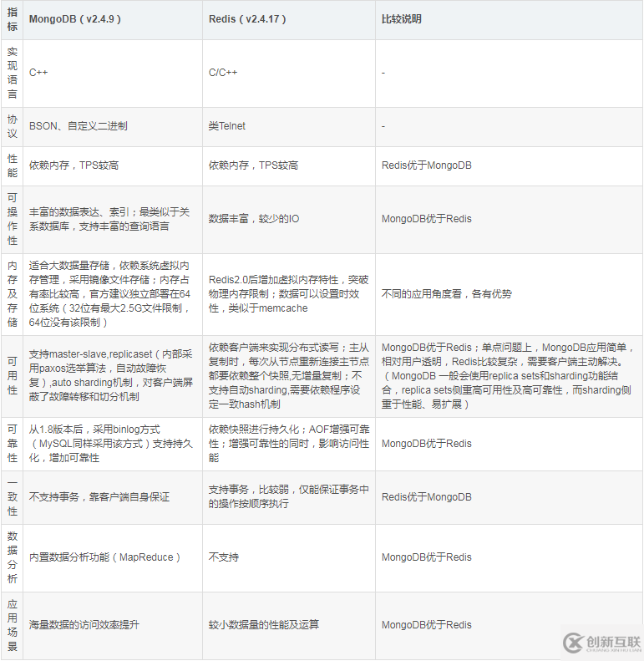Viewport: 644px width, 661px height.
Task: Click the '支持事务，比较弱' Redis cell
Action: (x=289, y=497)
